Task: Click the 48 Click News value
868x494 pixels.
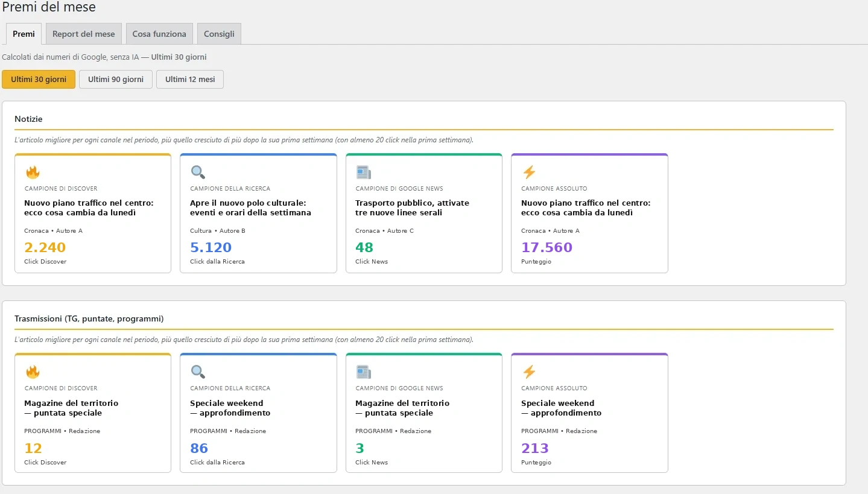Action: point(364,247)
